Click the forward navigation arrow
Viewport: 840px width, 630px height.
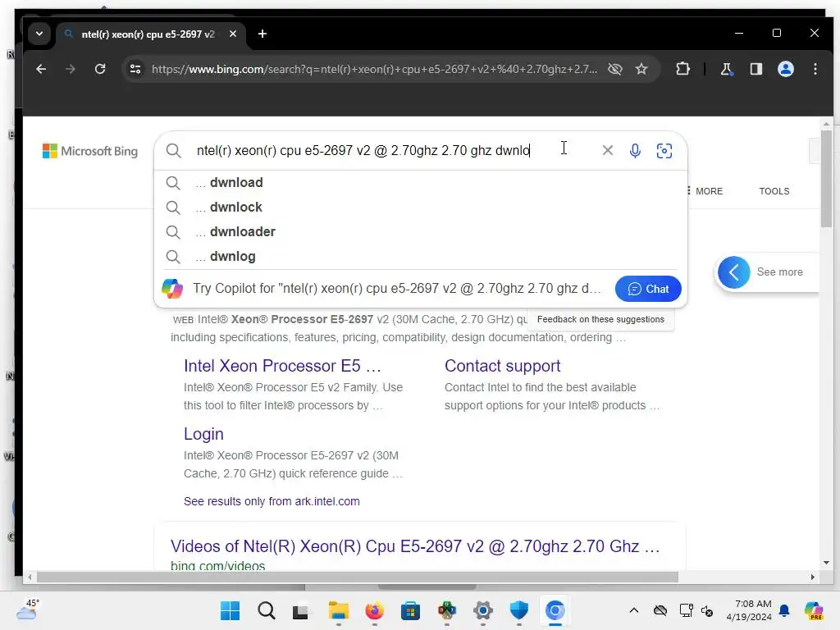(71, 69)
